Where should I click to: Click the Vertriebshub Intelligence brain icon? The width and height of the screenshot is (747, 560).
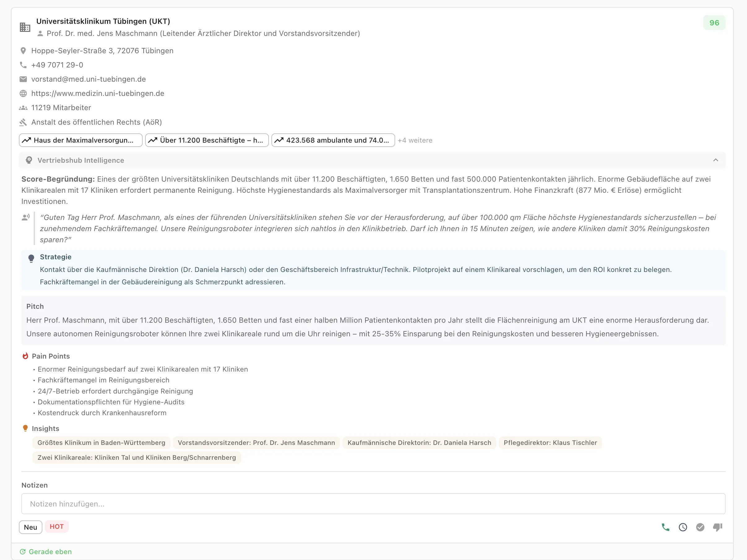29,160
